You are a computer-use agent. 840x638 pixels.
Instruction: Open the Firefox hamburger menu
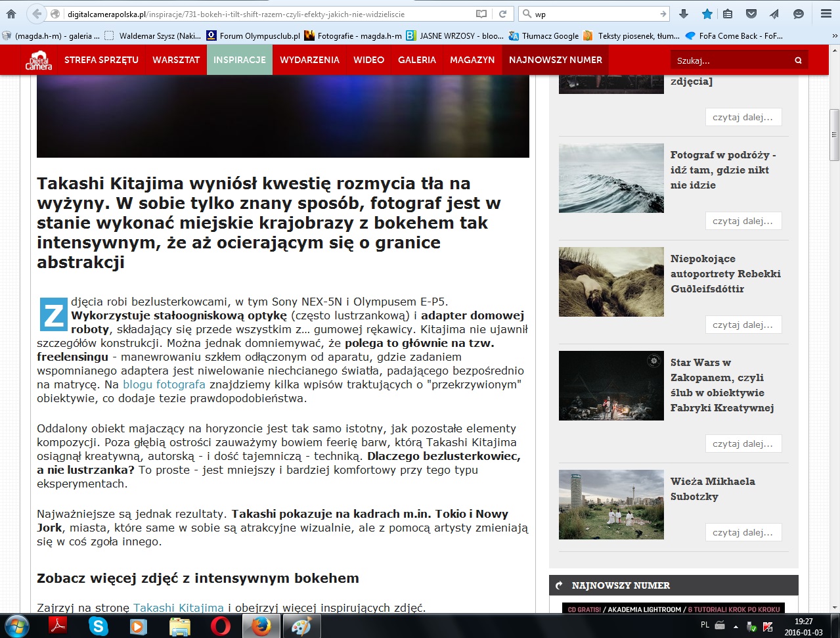tap(826, 14)
